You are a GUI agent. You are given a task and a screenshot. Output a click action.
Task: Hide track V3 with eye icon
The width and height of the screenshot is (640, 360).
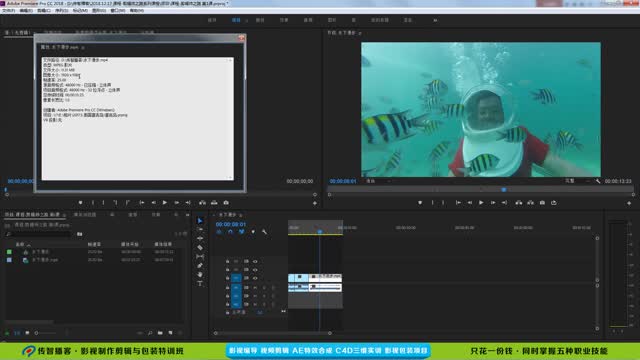pyautogui.click(x=255, y=261)
